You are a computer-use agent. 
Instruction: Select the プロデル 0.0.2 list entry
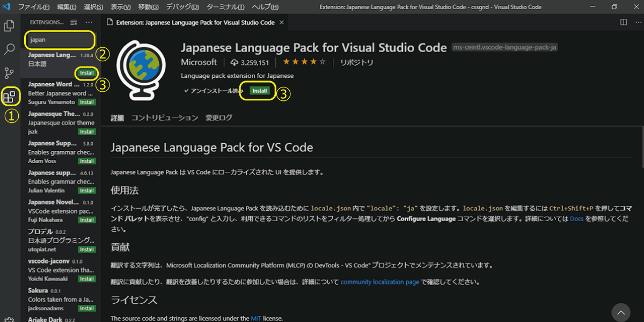60,241
